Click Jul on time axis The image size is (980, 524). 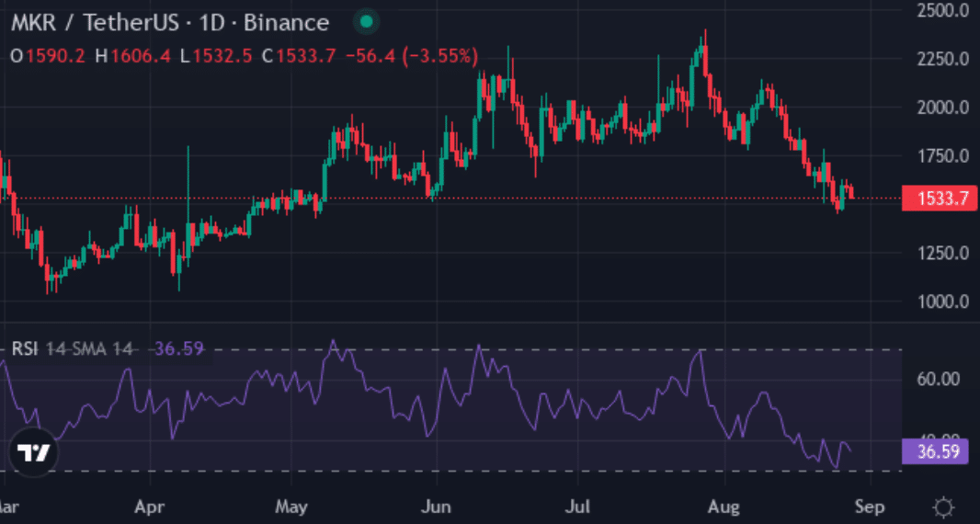(577, 506)
